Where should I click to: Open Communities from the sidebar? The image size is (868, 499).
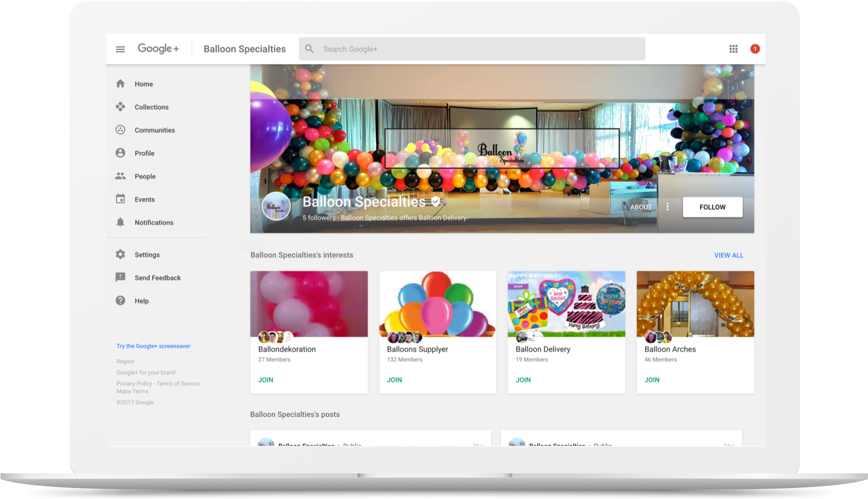(x=155, y=130)
